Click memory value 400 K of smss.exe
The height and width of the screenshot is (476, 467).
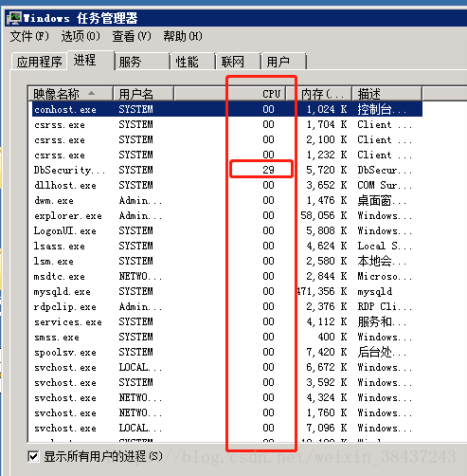click(x=332, y=337)
